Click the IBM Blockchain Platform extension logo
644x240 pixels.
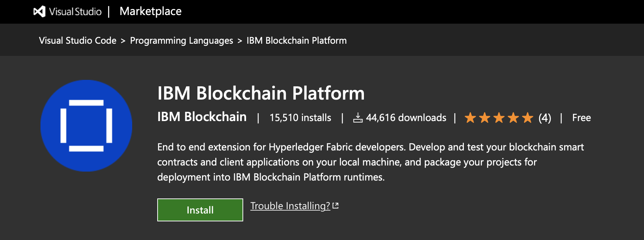pyautogui.click(x=86, y=126)
